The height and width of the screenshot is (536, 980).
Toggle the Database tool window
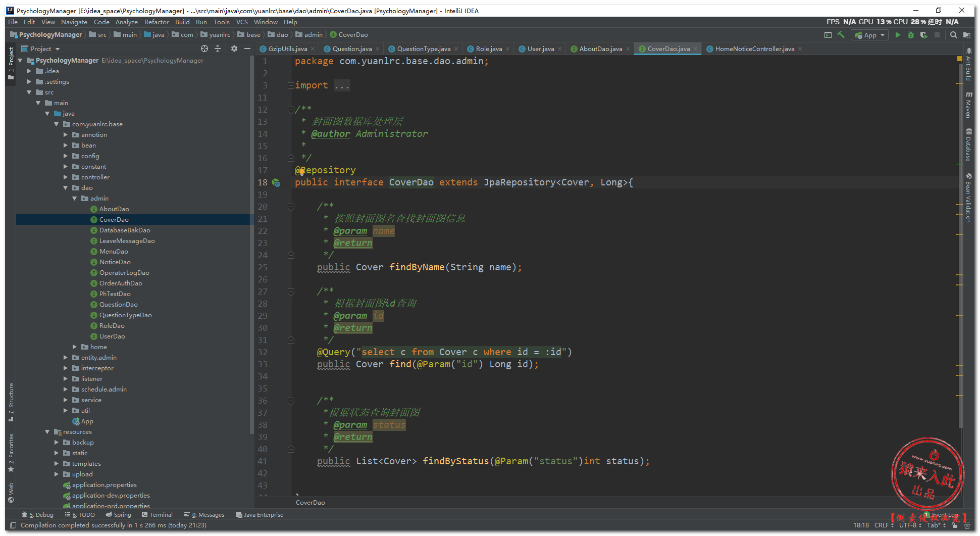[968, 145]
